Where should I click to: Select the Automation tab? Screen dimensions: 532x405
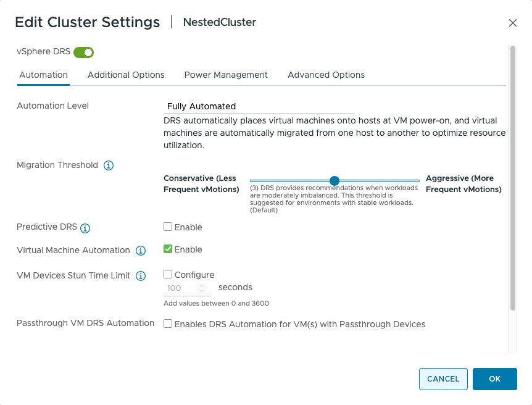[x=43, y=75]
